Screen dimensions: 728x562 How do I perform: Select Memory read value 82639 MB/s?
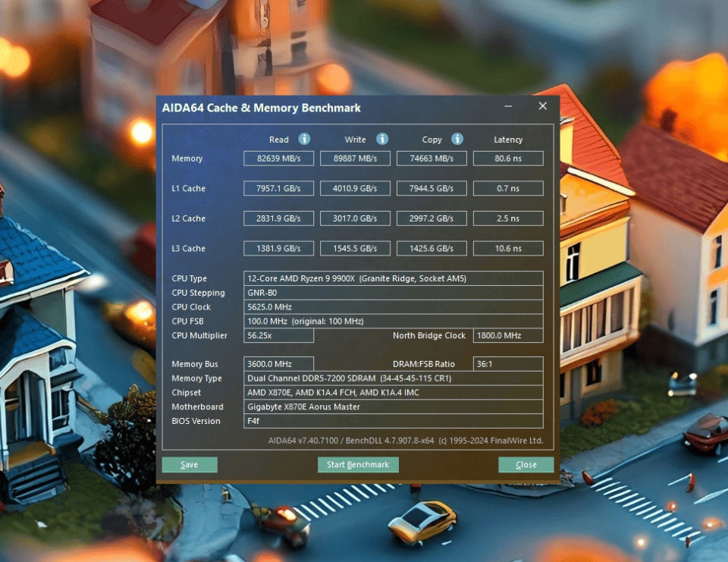(x=278, y=159)
